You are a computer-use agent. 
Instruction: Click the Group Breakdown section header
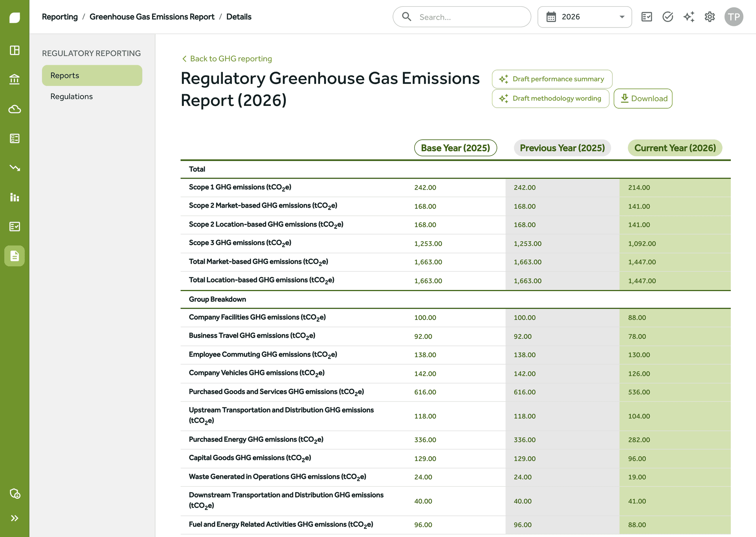(x=217, y=299)
